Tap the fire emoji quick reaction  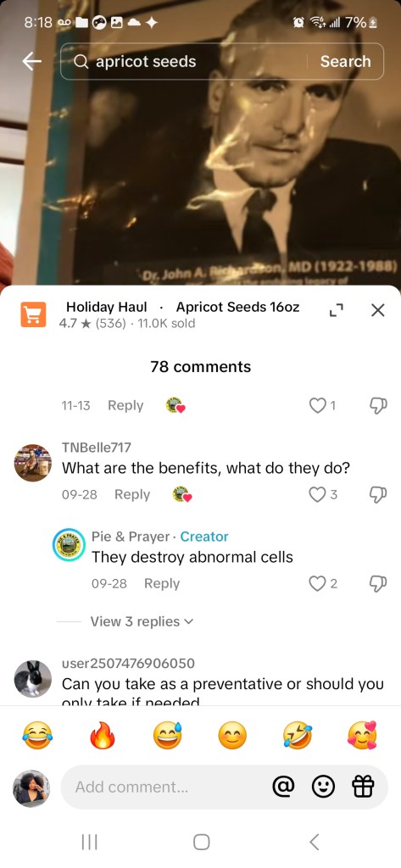(103, 737)
